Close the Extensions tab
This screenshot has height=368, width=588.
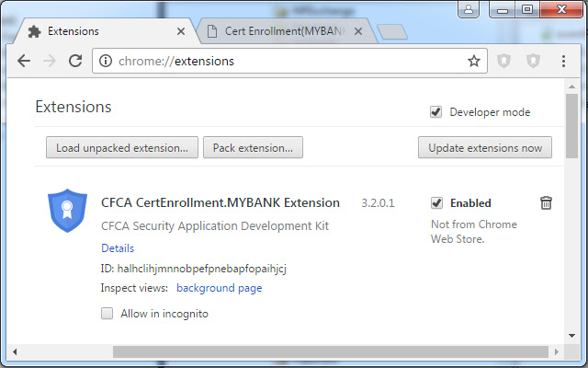click(181, 31)
